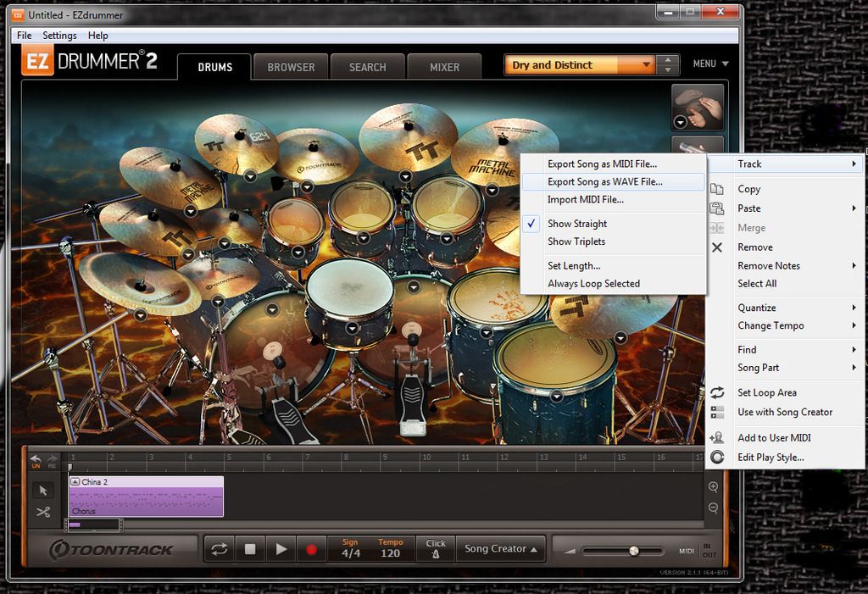The image size is (868, 594).
Task: Start playback with the Play button
Action: (x=281, y=549)
